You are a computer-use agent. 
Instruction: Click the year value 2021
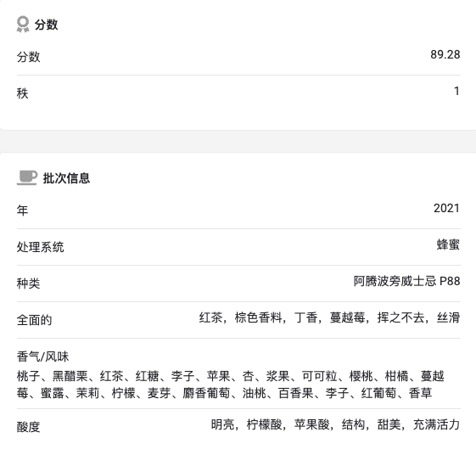click(x=446, y=208)
